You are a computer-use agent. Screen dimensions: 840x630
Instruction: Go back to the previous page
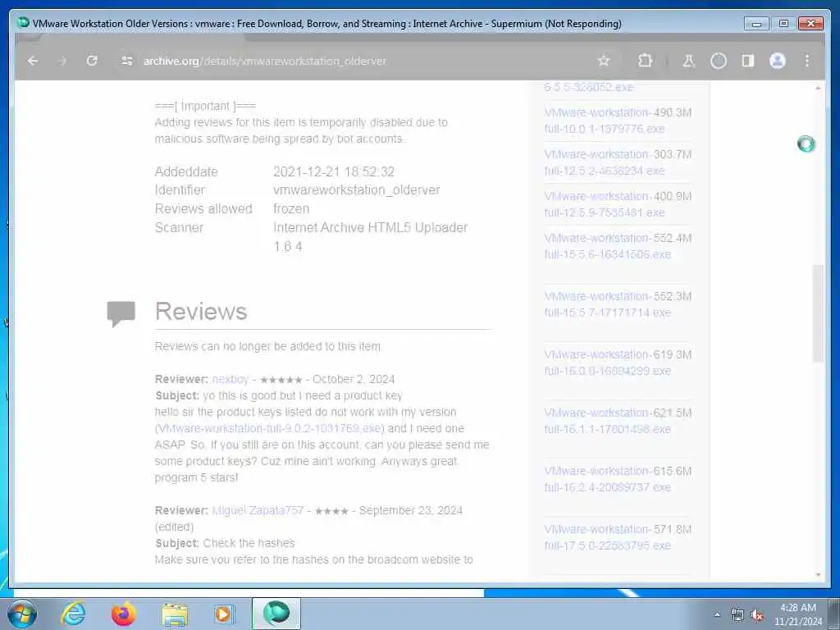[x=33, y=61]
